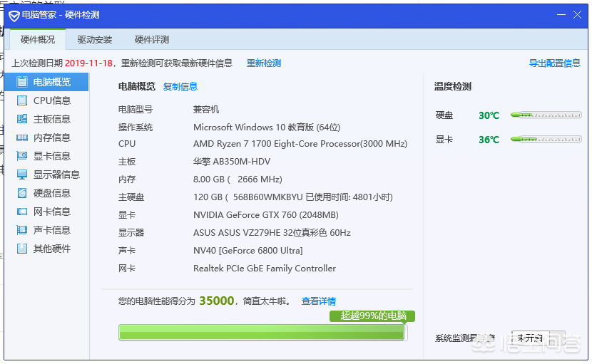Minimize the 电脑管家 window
This screenshot has width=592, height=364.
[x=561, y=15]
